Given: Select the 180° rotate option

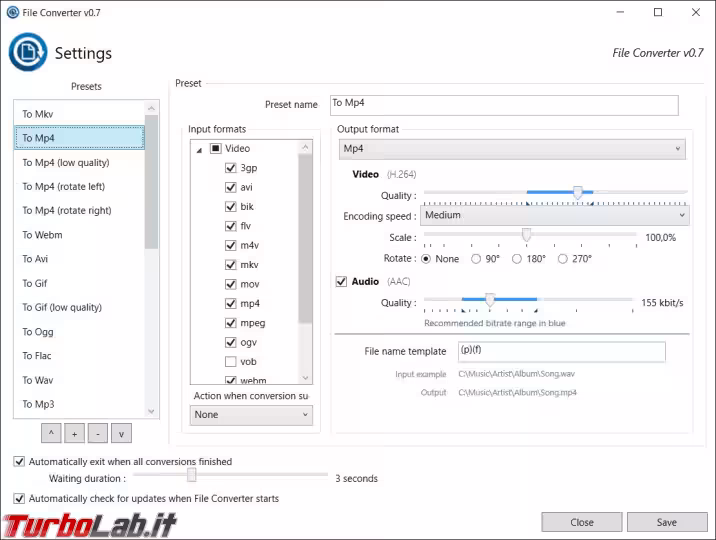Looking at the screenshot, I should pos(517,259).
